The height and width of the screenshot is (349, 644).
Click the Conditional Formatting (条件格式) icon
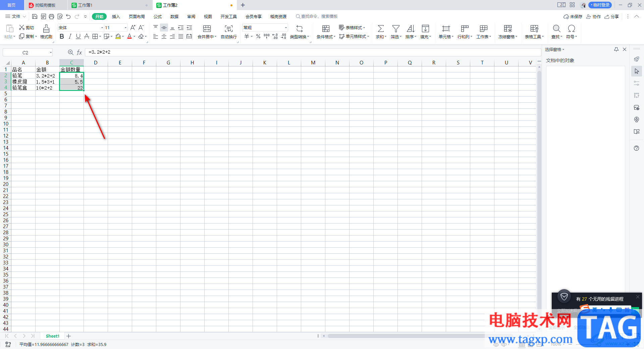click(x=326, y=29)
